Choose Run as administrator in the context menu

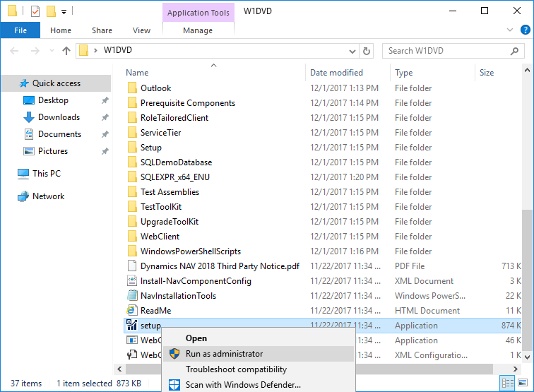tap(259, 354)
